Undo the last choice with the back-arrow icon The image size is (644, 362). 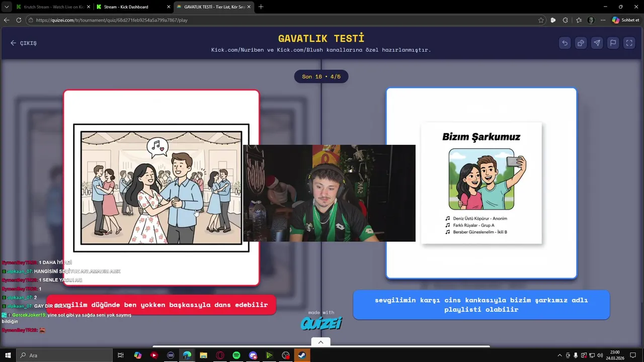[565, 43]
